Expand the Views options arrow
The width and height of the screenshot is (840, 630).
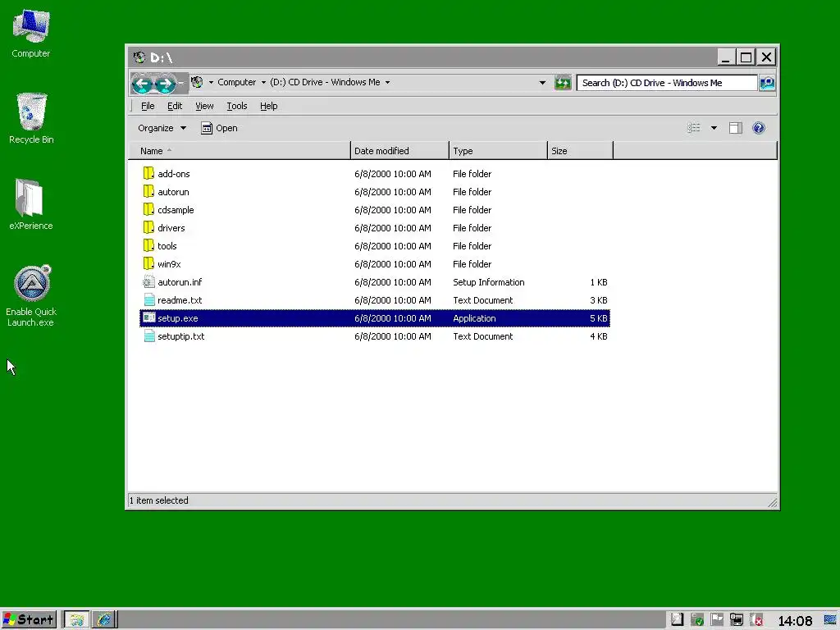pyautogui.click(x=714, y=127)
